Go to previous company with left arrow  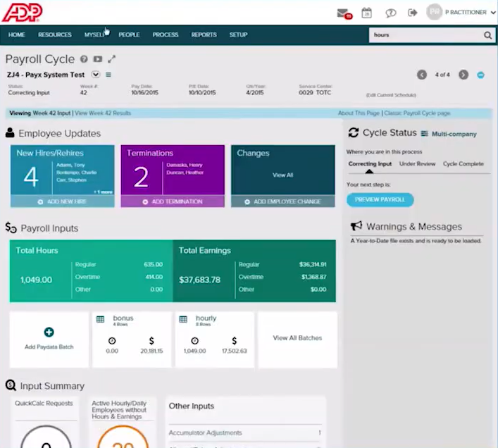click(422, 75)
